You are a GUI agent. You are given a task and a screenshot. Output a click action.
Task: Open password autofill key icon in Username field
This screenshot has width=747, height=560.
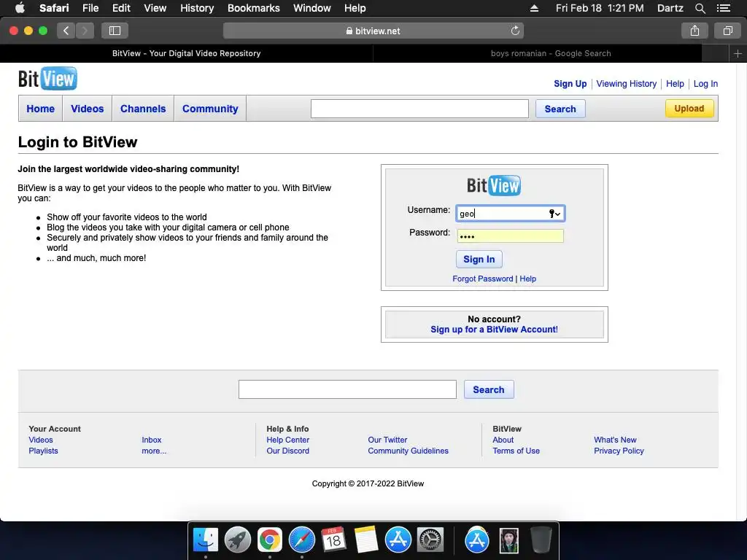(554, 214)
